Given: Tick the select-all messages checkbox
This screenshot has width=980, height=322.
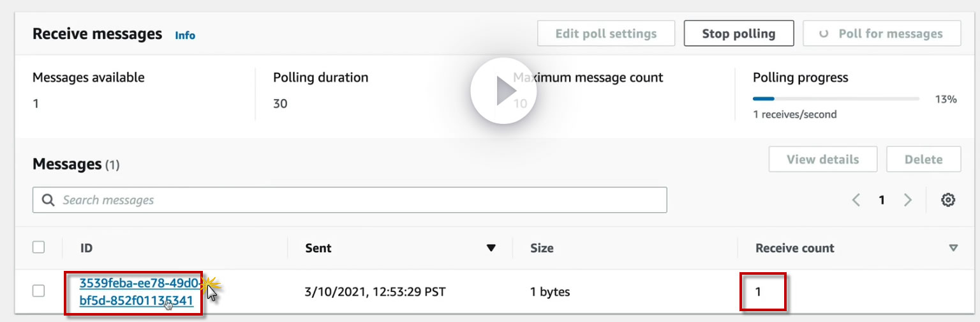Looking at the screenshot, I should [39, 247].
